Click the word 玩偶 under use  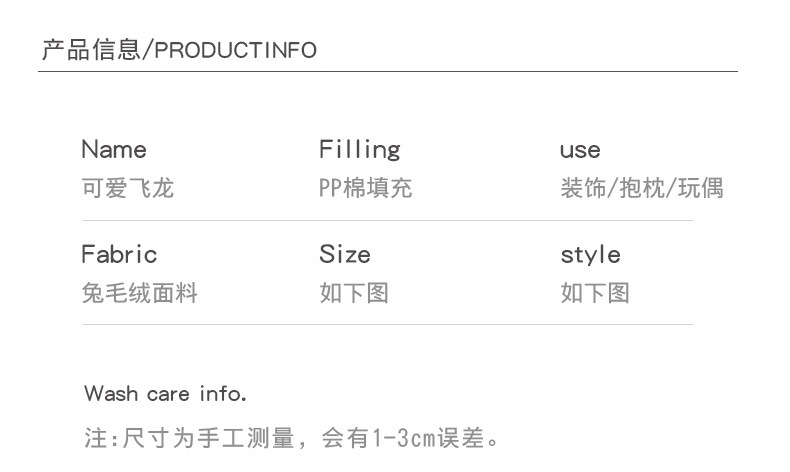click(700, 187)
